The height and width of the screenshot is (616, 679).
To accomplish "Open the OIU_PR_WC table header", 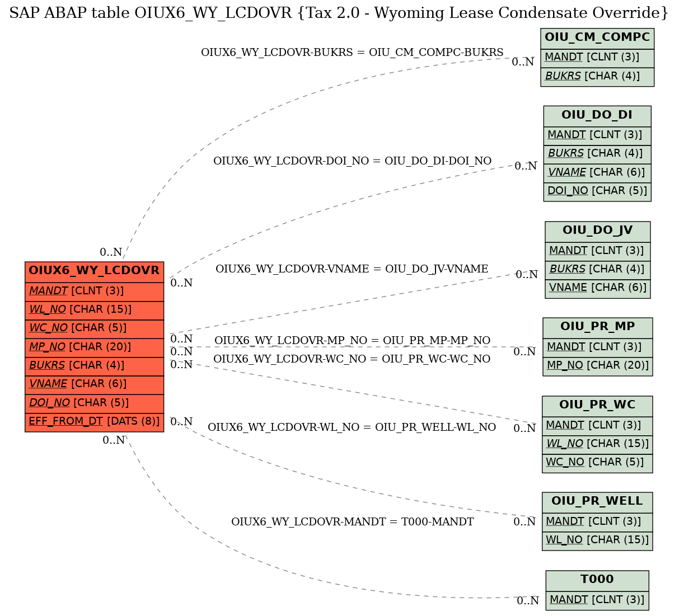I will tap(597, 406).
